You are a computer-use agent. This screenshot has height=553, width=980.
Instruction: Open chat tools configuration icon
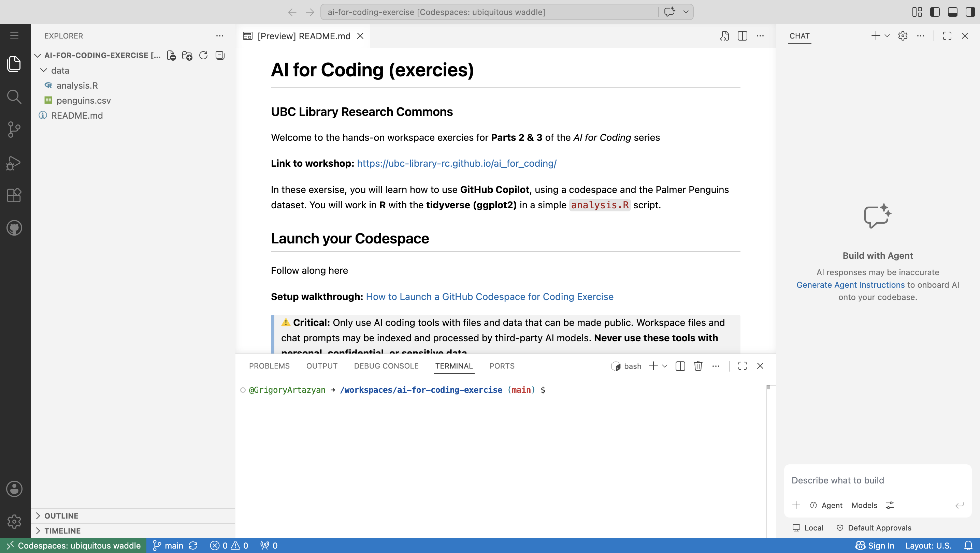click(890, 505)
